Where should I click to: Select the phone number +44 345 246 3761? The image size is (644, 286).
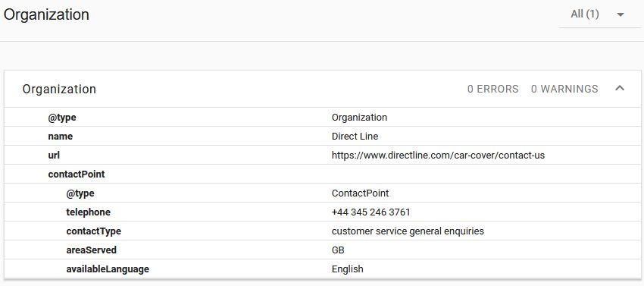click(371, 212)
